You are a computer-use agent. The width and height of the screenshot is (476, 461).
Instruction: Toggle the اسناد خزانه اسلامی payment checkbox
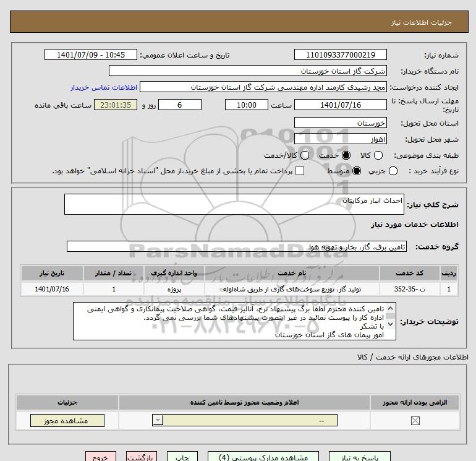pos(300,171)
